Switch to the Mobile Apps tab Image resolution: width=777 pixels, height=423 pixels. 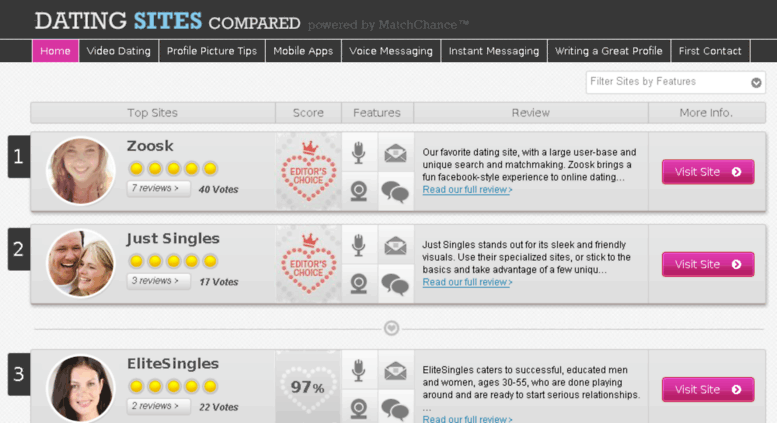pyautogui.click(x=303, y=51)
